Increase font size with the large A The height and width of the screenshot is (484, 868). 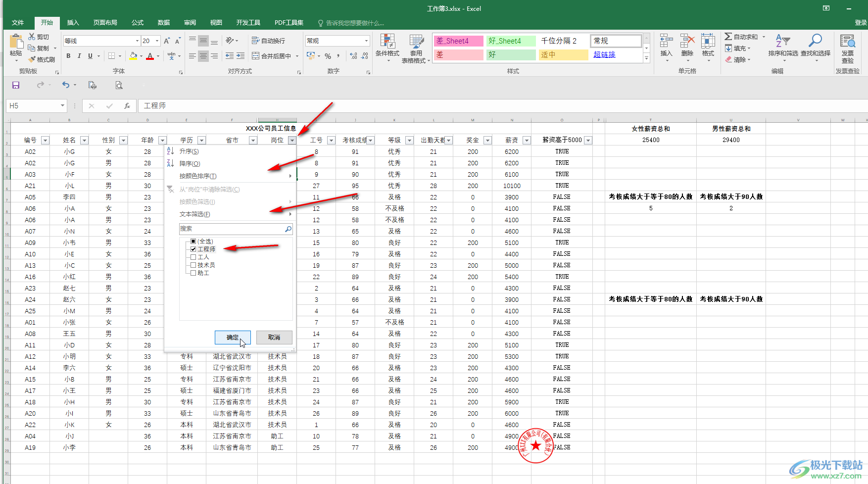coord(167,41)
